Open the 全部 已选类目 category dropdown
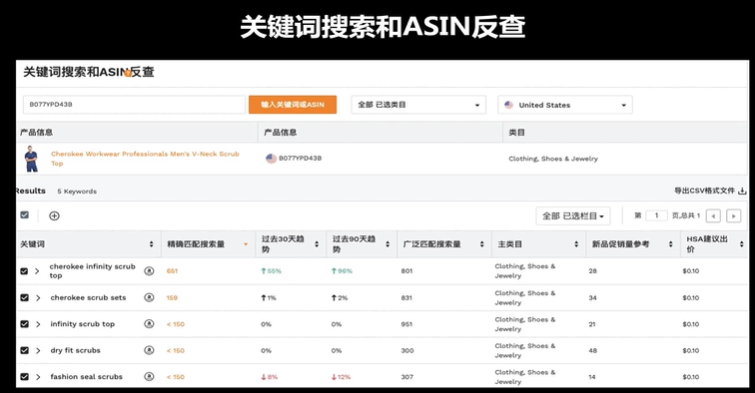Screen dimensions: 755x393 coord(418,105)
